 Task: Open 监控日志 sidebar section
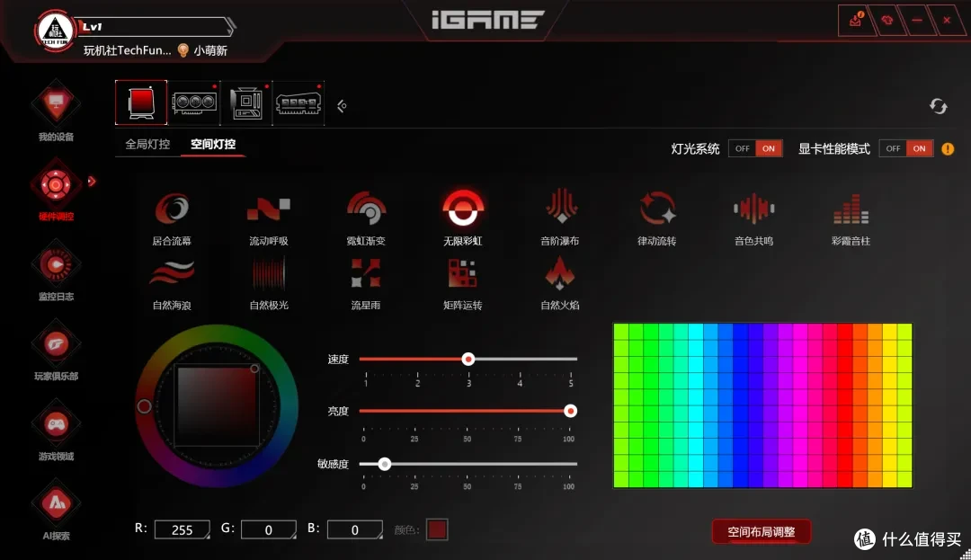pos(56,272)
